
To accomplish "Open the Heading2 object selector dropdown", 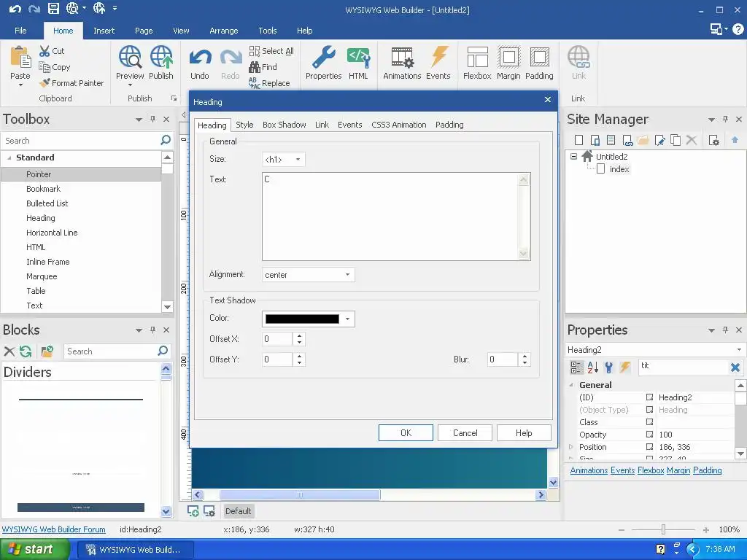I will tap(740, 349).
